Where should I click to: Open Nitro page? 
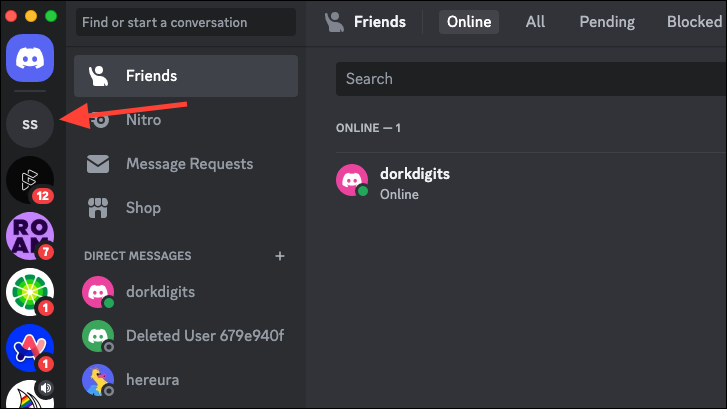(186, 120)
